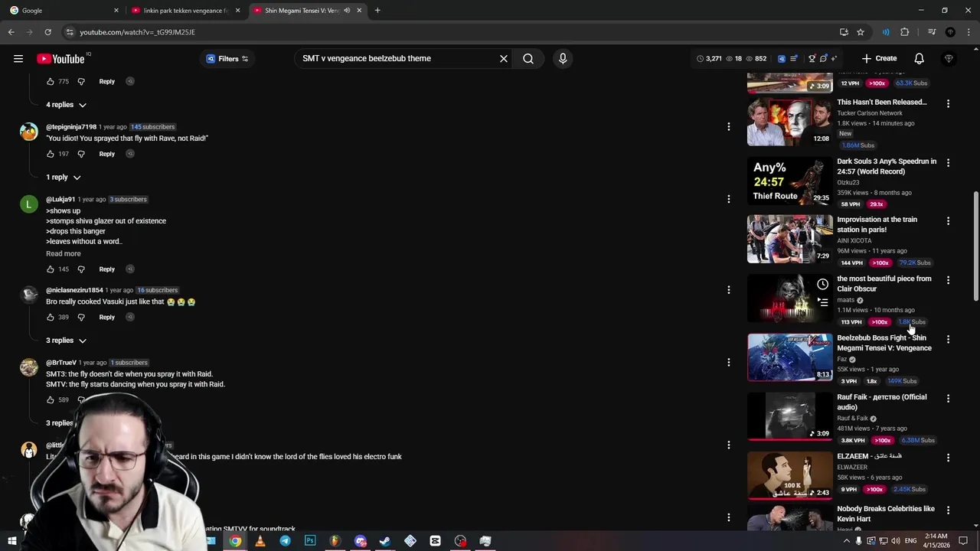This screenshot has width=980, height=551.
Task: Expand the truncated @Lukja91 comment with Read more
Action: click(x=63, y=253)
